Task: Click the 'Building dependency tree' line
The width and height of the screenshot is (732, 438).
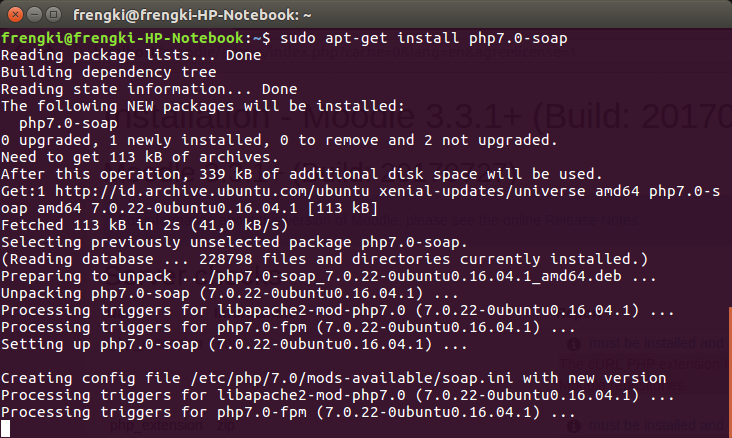Action: (x=108, y=73)
